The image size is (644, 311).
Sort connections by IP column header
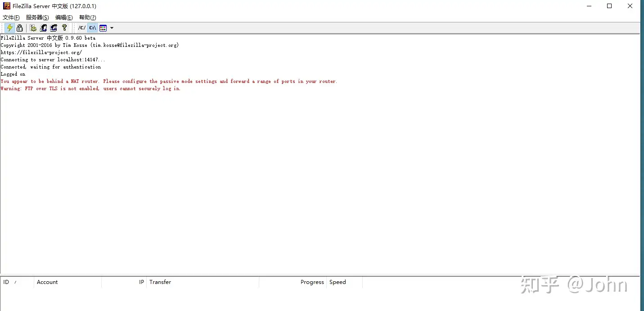click(x=124, y=282)
